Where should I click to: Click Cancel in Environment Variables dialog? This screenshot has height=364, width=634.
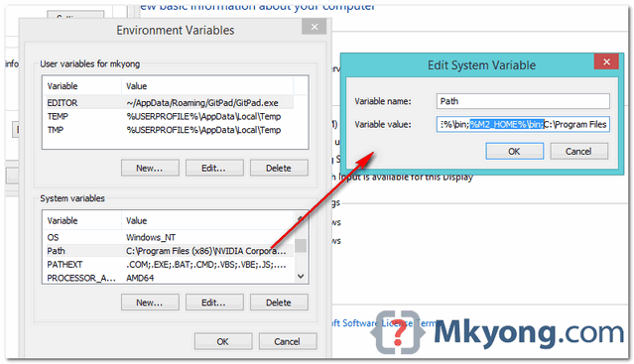pyautogui.click(x=288, y=341)
